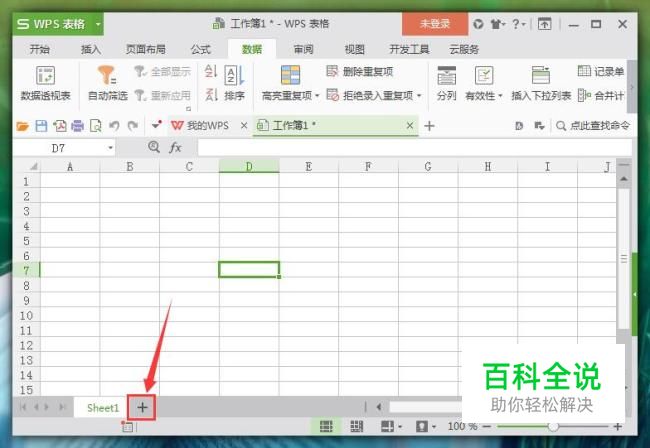Open the 视图 ribbon tab
650x448 pixels.
coord(354,49)
